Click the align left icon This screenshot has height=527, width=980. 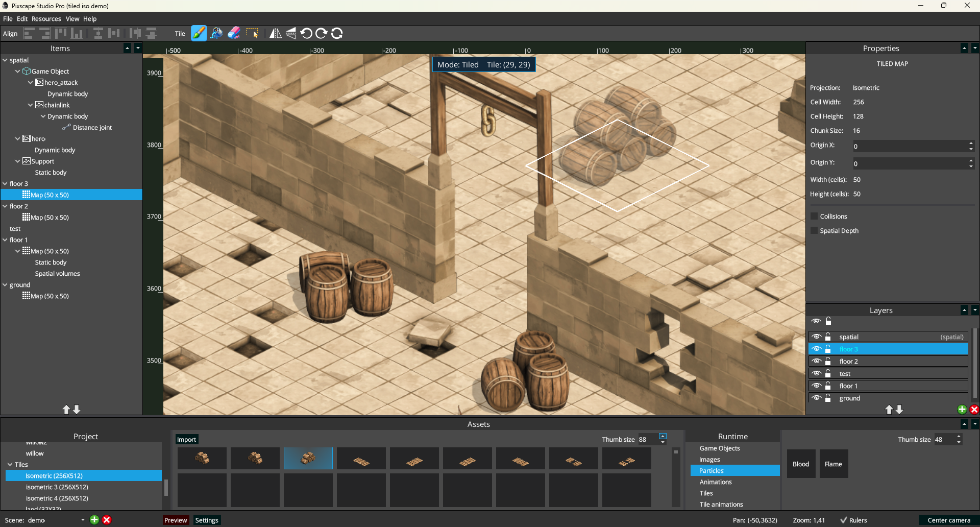coord(29,33)
